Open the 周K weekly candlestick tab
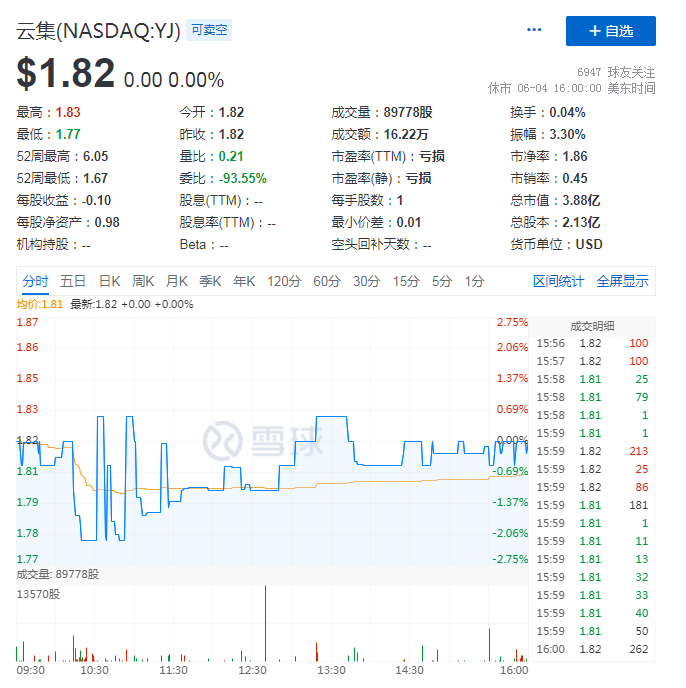This screenshot has height=688, width=686. [143, 281]
